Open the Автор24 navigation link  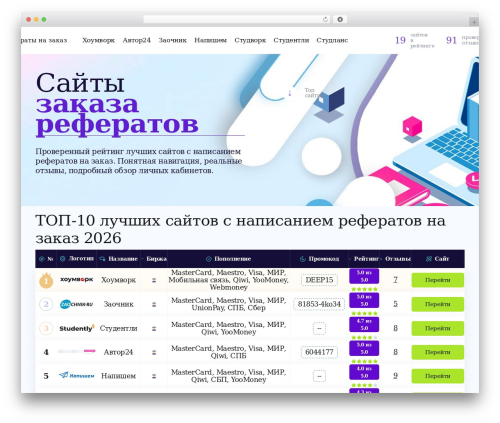click(136, 40)
